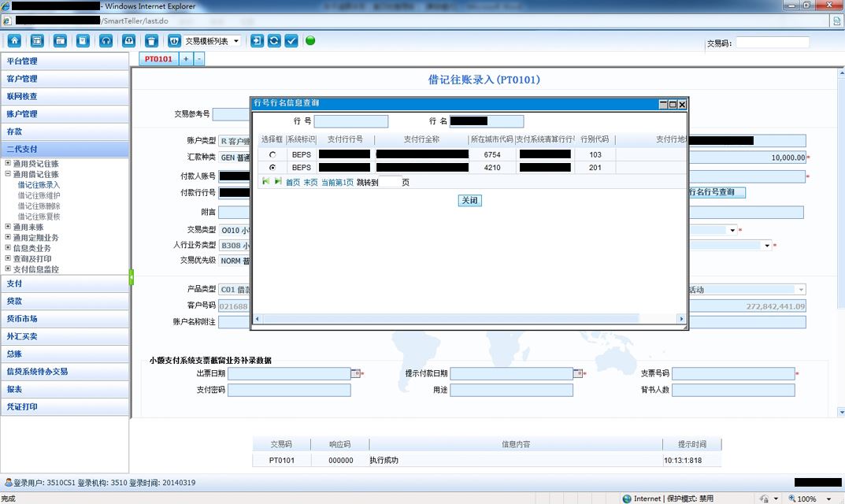Viewport: 845px width, 504px height.
Task: Go to first page arrow icon in dialog
Action: pos(265,182)
